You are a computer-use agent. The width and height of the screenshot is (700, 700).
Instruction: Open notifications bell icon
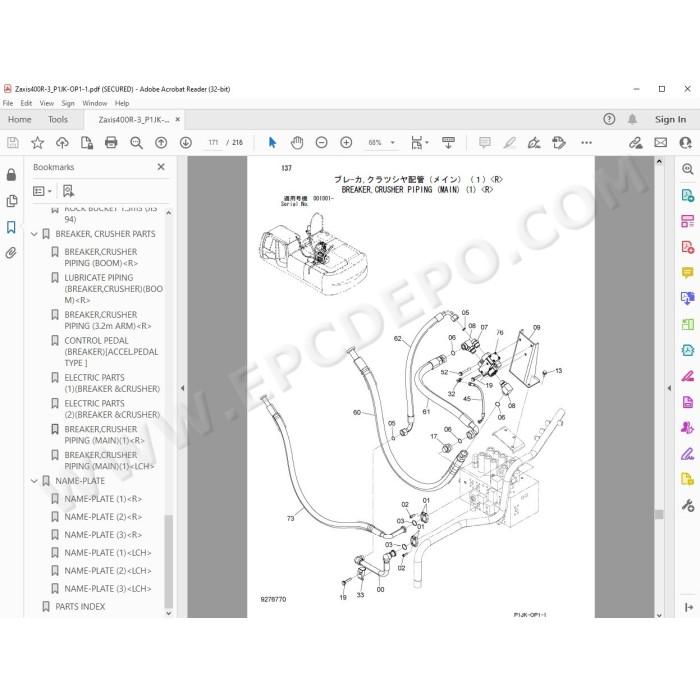pyautogui.click(x=632, y=119)
